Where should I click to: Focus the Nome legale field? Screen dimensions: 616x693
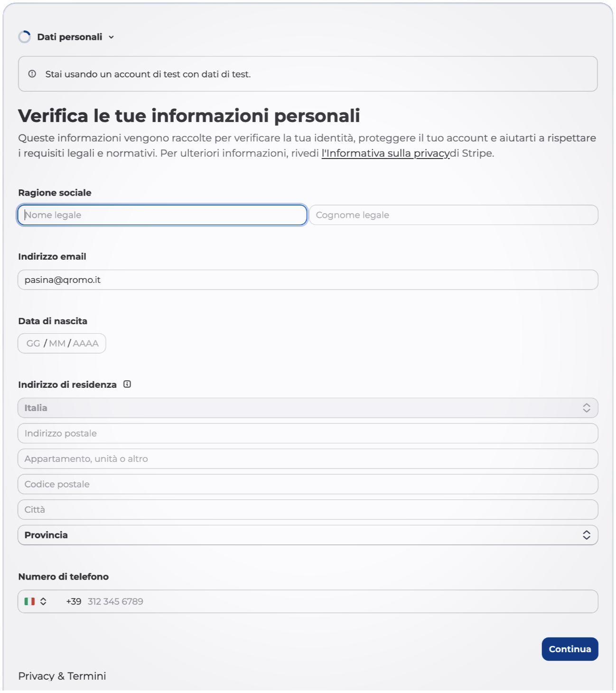(162, 215)
